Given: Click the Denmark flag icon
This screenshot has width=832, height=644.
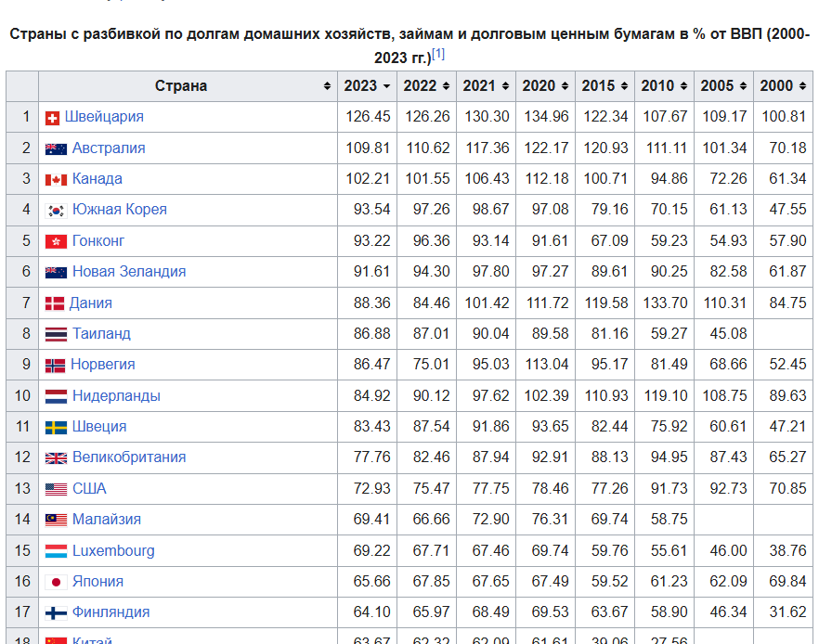Looking at the screenshot, I should pos(55,303).
